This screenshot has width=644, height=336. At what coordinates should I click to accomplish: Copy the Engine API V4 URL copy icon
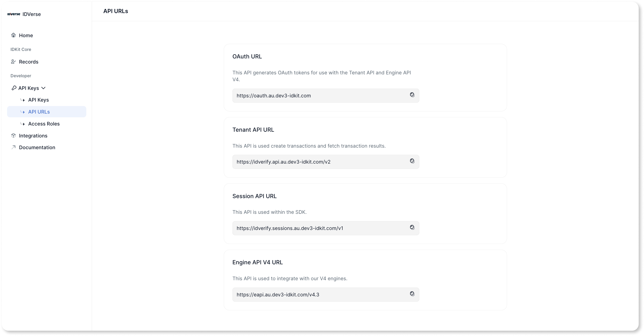(x=412, y=294)
